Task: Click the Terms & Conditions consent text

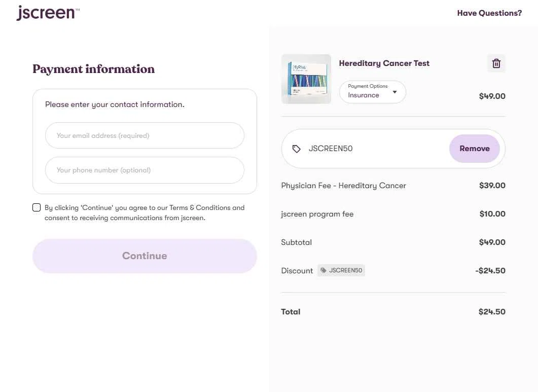Action: (145, 213)
